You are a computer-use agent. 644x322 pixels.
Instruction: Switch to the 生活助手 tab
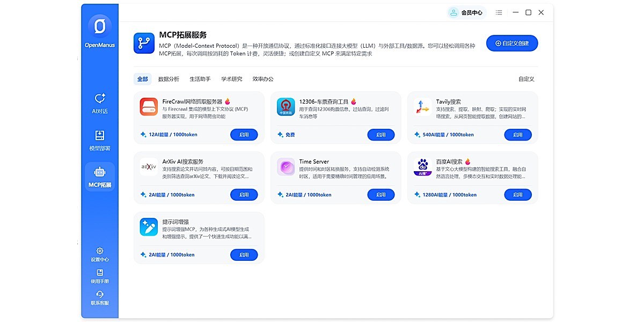[x=200, y=79]
